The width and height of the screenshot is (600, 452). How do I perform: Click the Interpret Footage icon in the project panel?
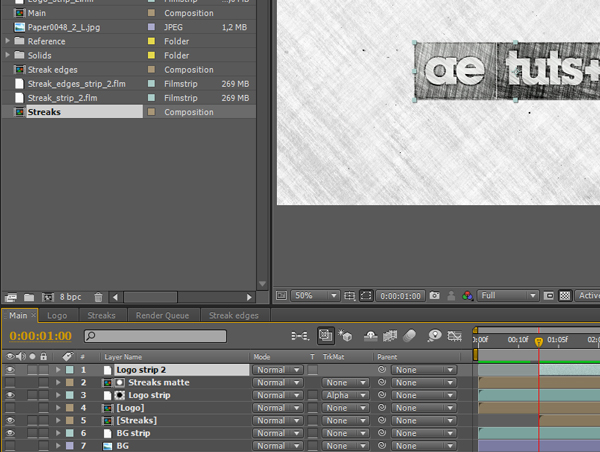11,297
